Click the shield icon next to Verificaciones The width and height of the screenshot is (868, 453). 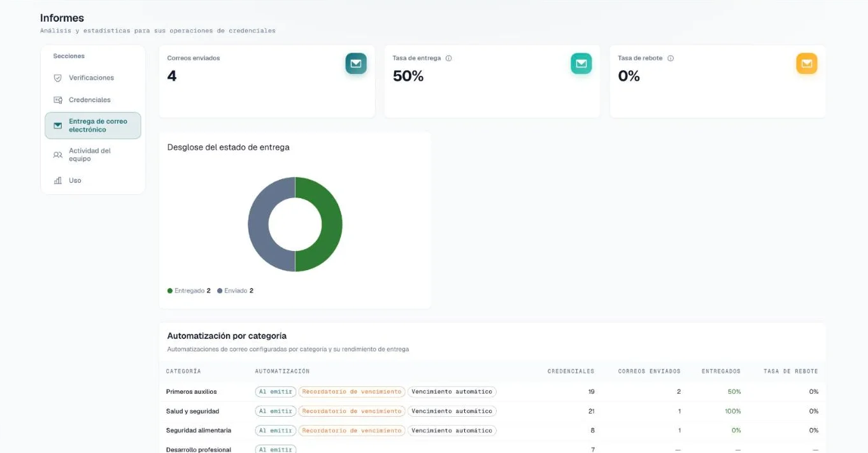[58, 78]
